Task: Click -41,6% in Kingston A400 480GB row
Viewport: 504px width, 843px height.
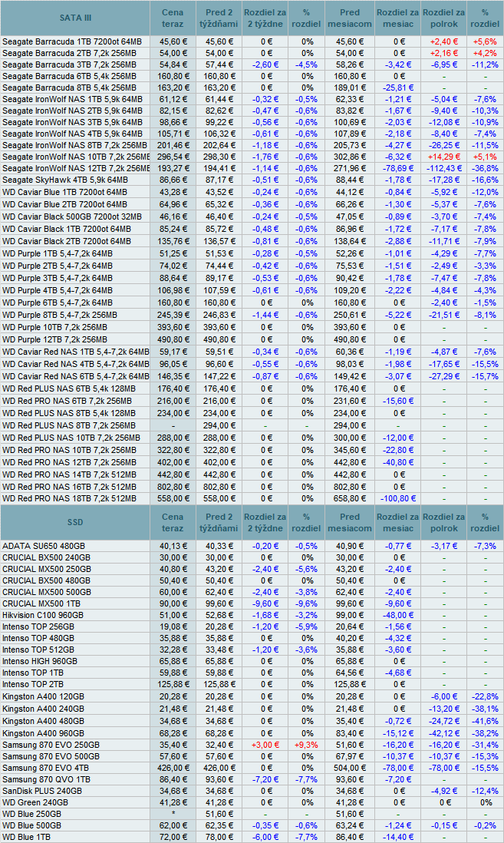Action: 485,721
